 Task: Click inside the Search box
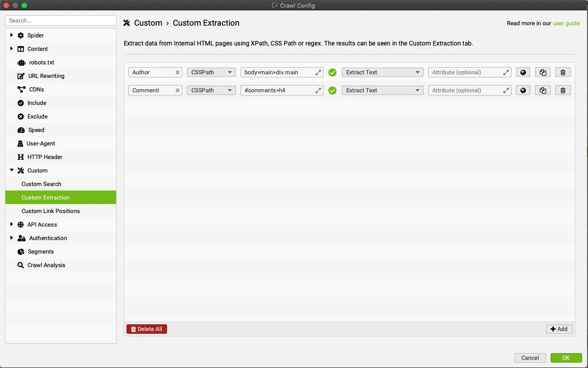pos(60,20)
